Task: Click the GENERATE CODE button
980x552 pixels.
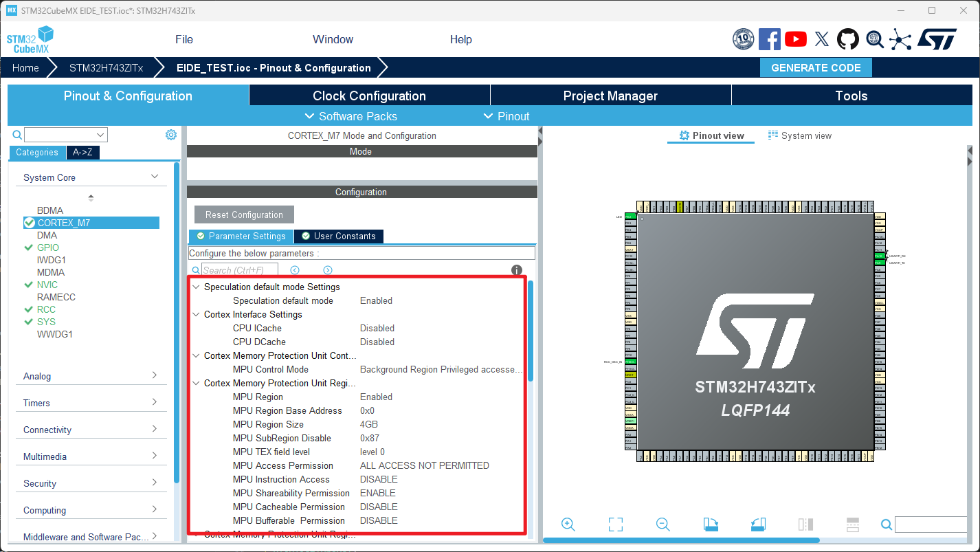Action: (x=815, y=67)
